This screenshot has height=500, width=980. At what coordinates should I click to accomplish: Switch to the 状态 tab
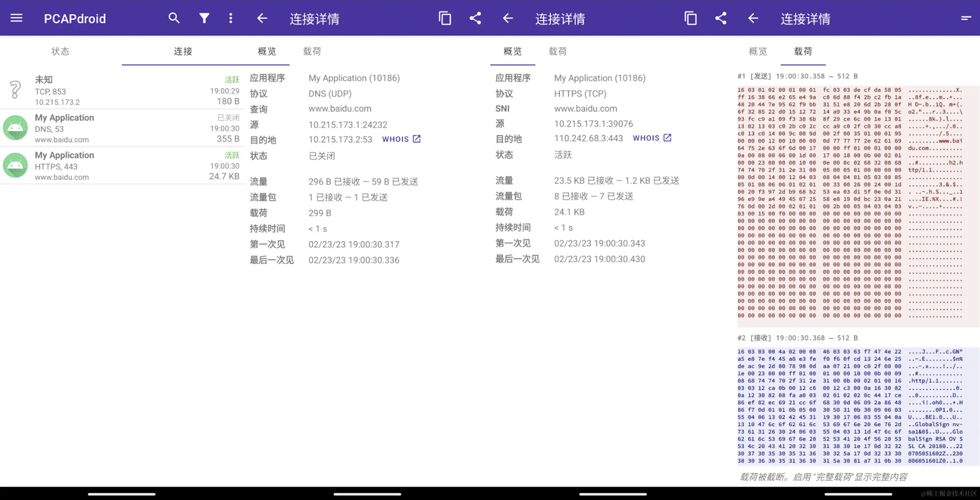(61, 51)
